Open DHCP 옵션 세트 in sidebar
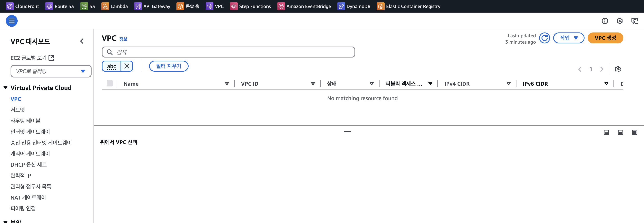 (x=29, y=165)
